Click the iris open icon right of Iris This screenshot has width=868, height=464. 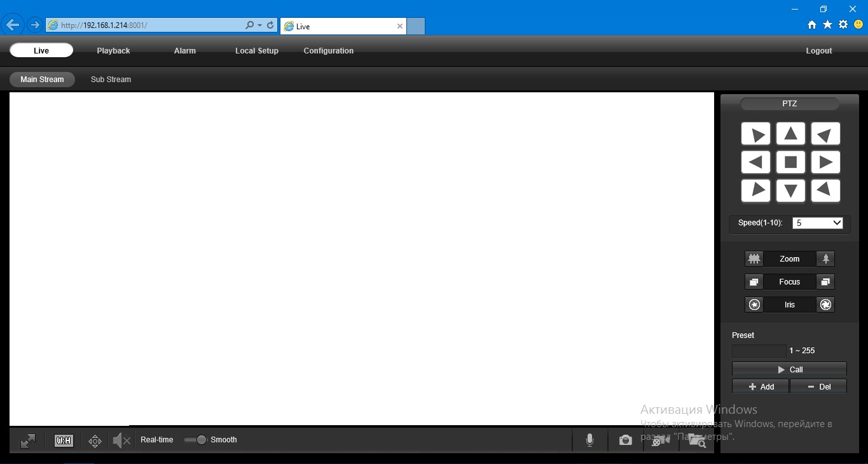[x=825, y=305]
